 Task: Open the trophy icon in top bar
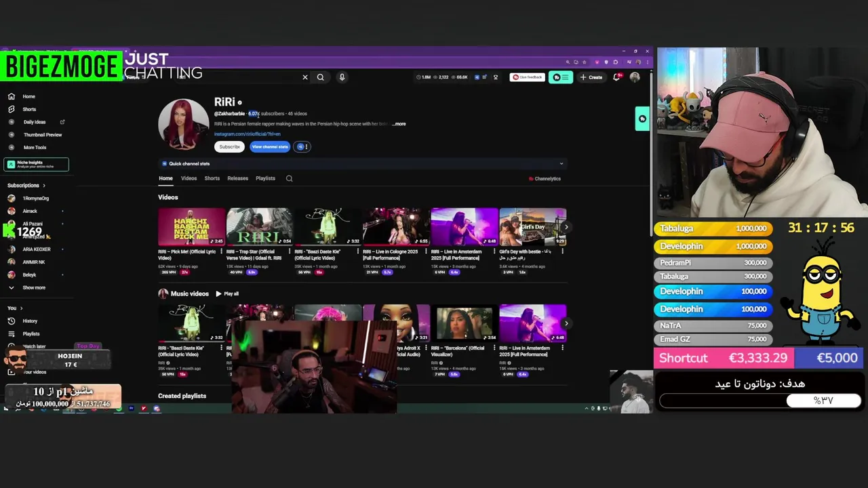[x=496, y=77]
